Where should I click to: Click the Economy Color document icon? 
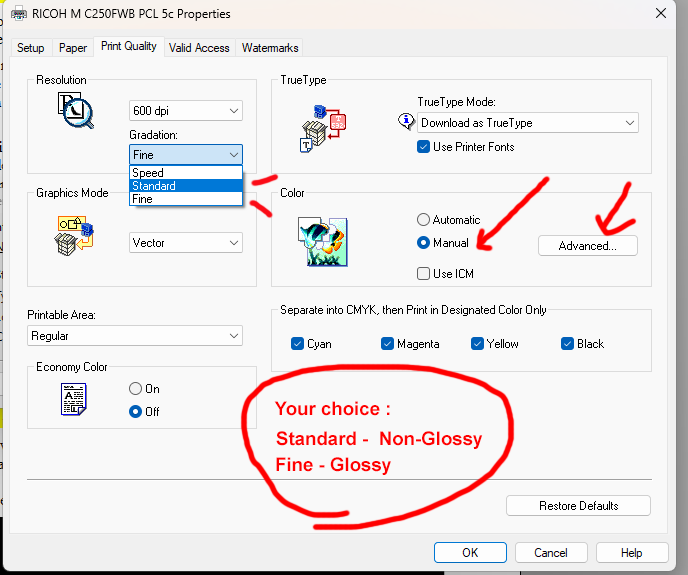(74, 399)
